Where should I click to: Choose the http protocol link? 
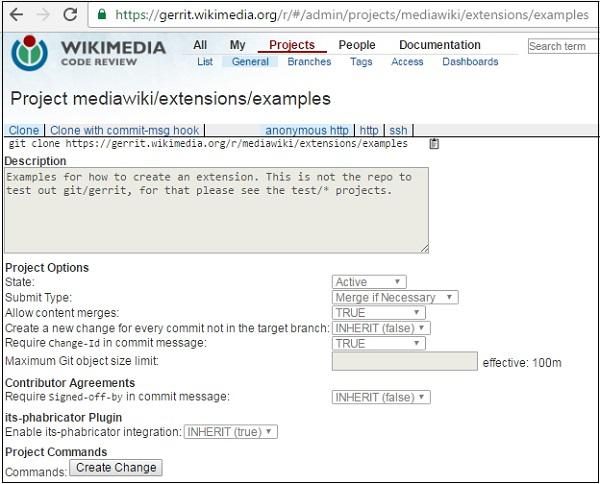pos(369,130)
